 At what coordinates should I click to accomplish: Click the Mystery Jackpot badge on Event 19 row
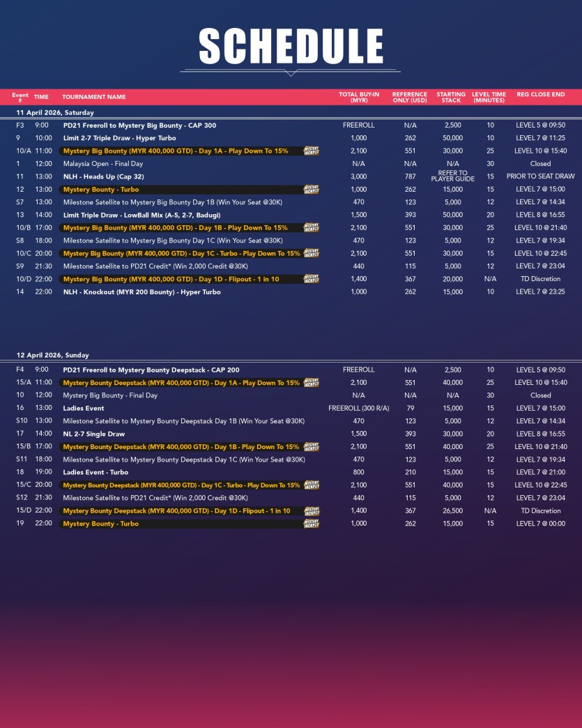pyautogui.click(x=311, y=524)
